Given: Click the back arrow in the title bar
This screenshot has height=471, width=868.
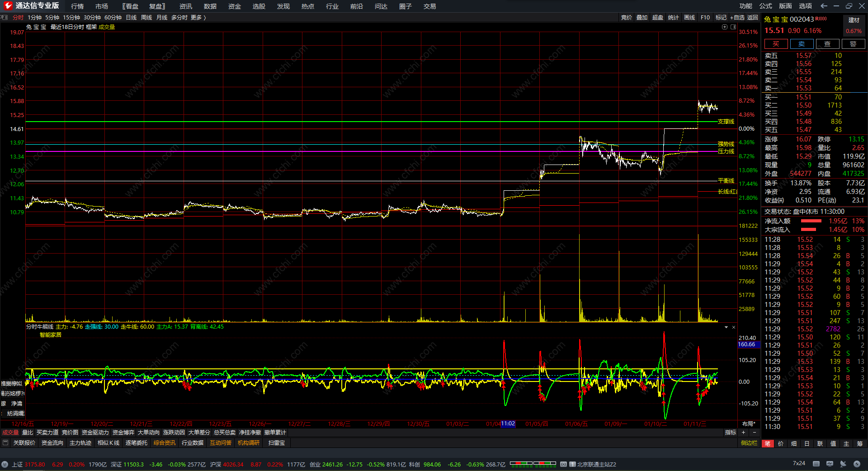Looking at the screenshot, I should 824,6.
